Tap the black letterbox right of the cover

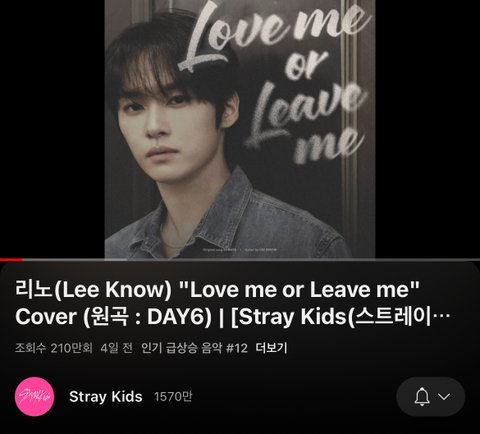pyautogui.click(x=427, y=129)
